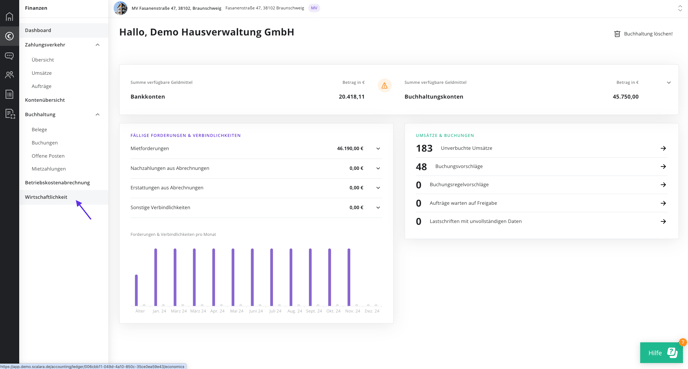Open Offene Posten submenu entry
The width and height of the screenshot is (688, 369).
click(48, 156)
